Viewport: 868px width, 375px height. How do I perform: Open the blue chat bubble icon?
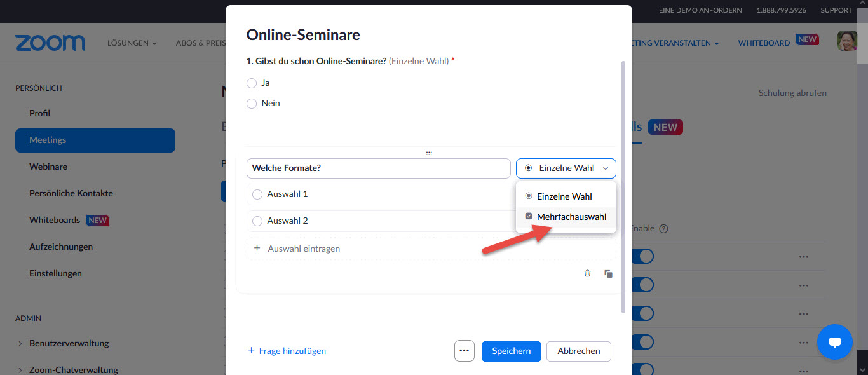click(x=834, y=342)
